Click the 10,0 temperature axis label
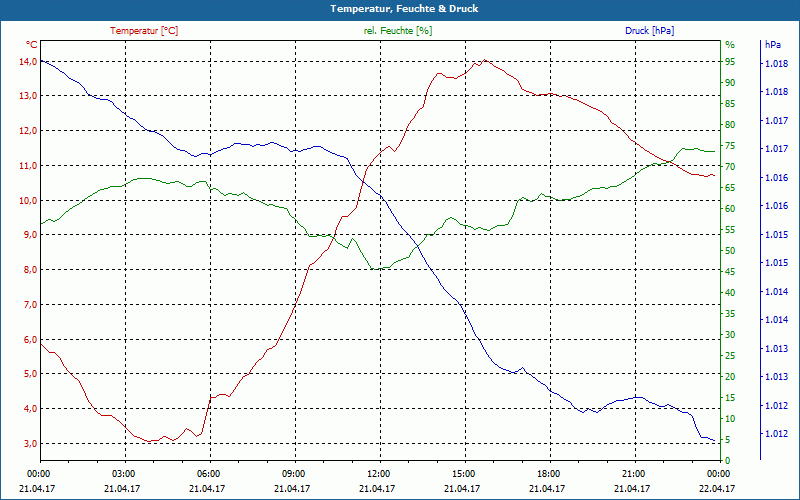The width and height of the screenshot is (800, 500). coord(28,200)
